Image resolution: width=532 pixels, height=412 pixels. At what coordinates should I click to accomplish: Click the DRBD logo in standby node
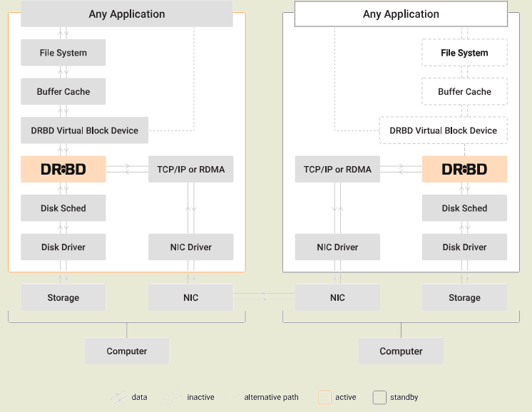pyautogui.click(x=464, y=169)
